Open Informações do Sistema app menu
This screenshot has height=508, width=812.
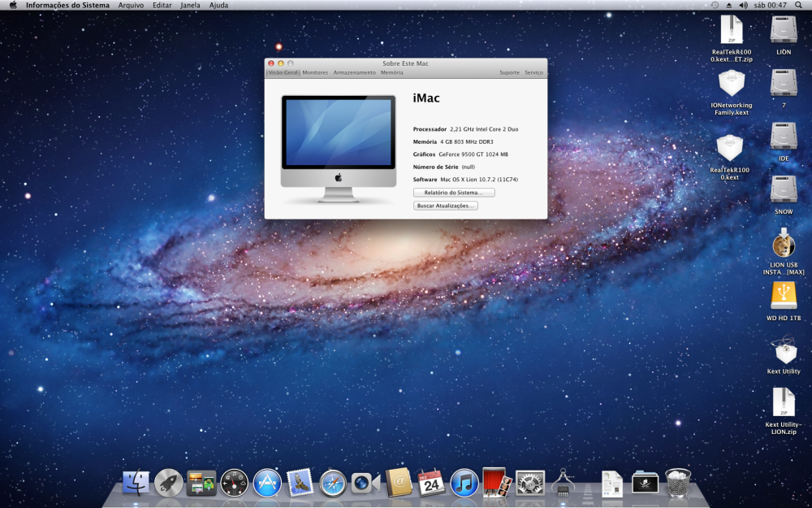[67, 5]
